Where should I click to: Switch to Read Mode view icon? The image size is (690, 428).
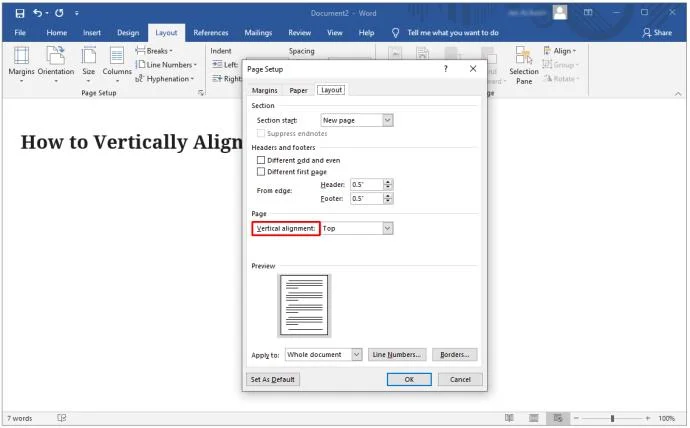509,418
